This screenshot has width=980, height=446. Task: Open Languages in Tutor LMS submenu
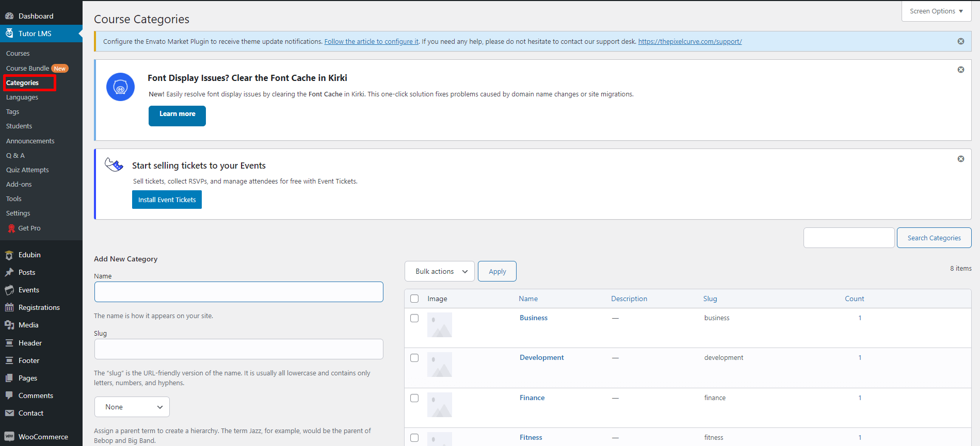[x=22, y=97]
